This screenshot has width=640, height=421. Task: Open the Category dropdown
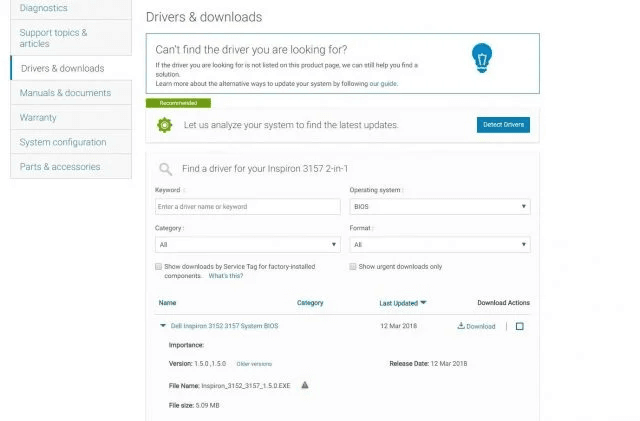[x=248, y=245]
